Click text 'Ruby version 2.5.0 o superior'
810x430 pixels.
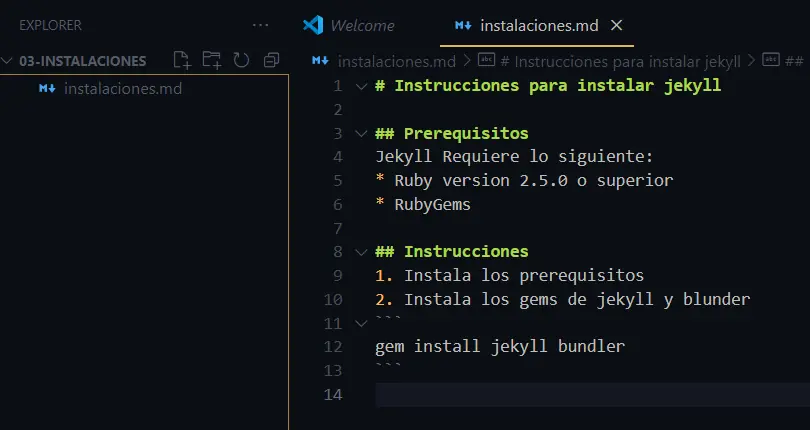534,180
